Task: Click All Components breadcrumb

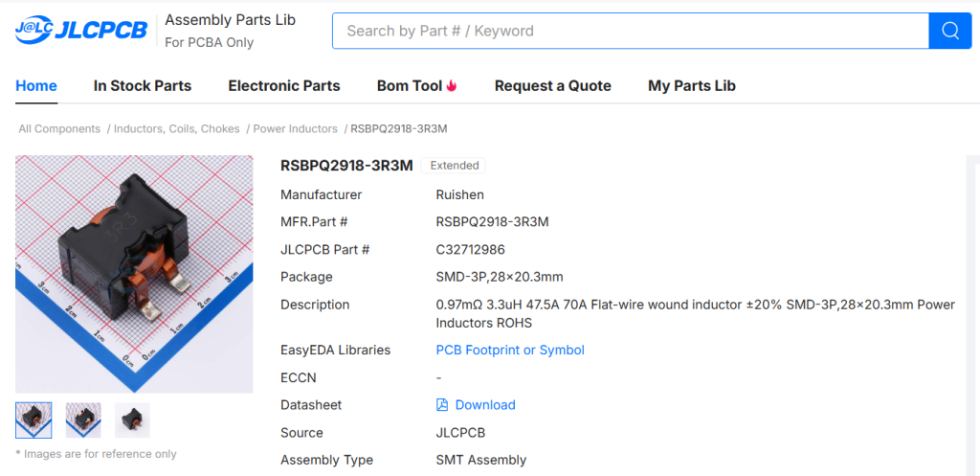Action: [x=59, y=128]
